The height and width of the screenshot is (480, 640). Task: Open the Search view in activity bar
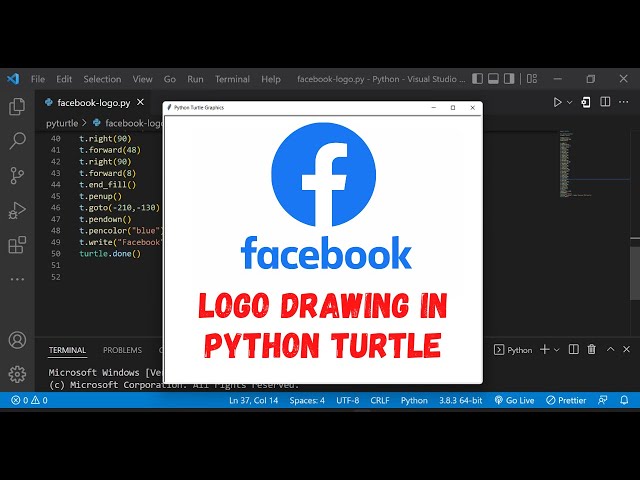click(x=17, y=141)
